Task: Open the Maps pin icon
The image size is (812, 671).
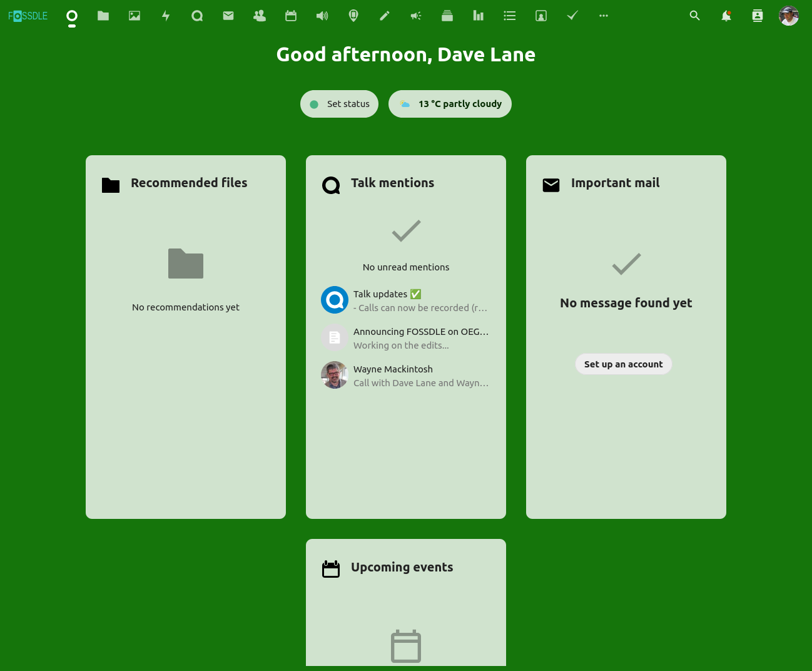Action: pyautogui.click(x=353, y=16)
